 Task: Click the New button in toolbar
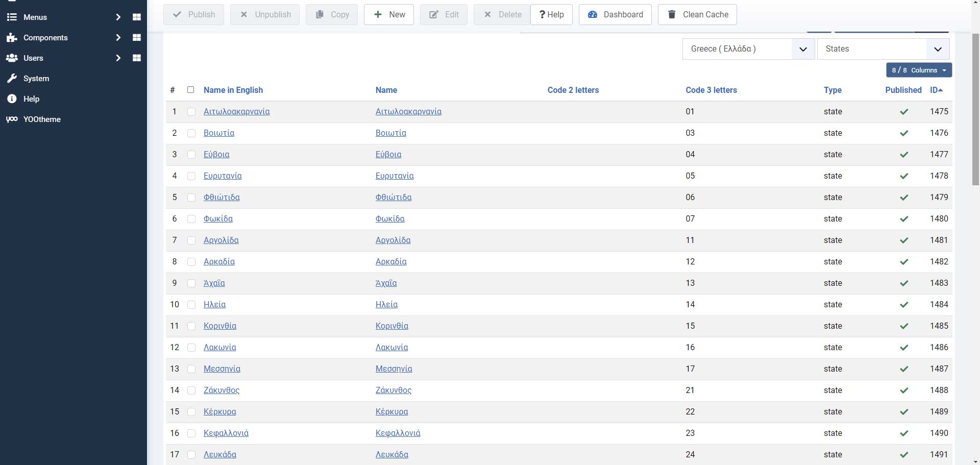389,14
